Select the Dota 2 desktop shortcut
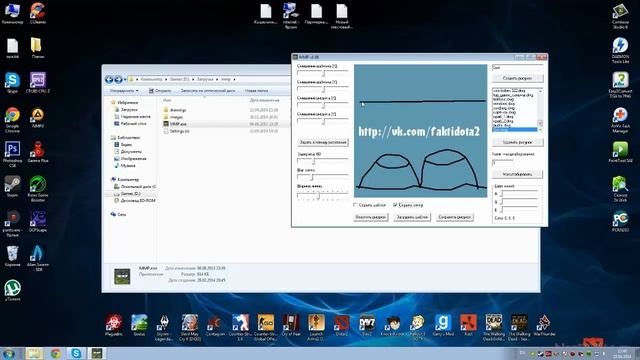Viewport: 640px width, 360px height. coord(341,325)
